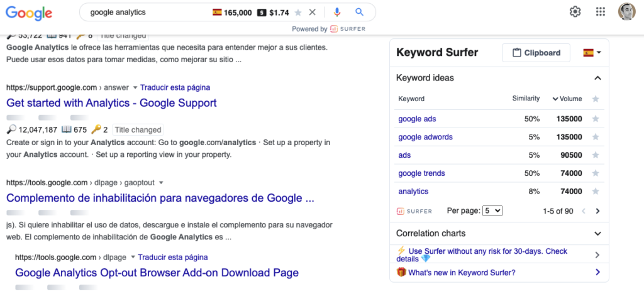Open the Spain flag country dropdown

[592, 53]
